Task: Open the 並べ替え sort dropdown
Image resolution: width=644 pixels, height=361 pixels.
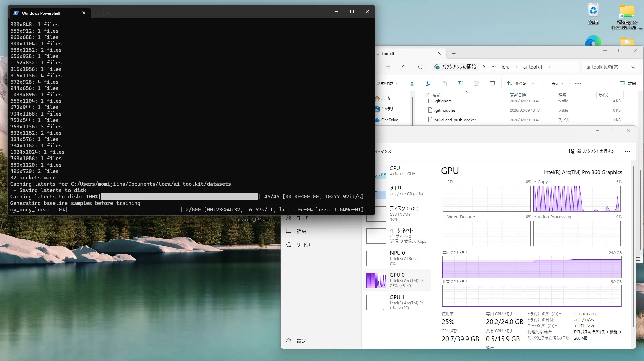Action: coord(520,83)
